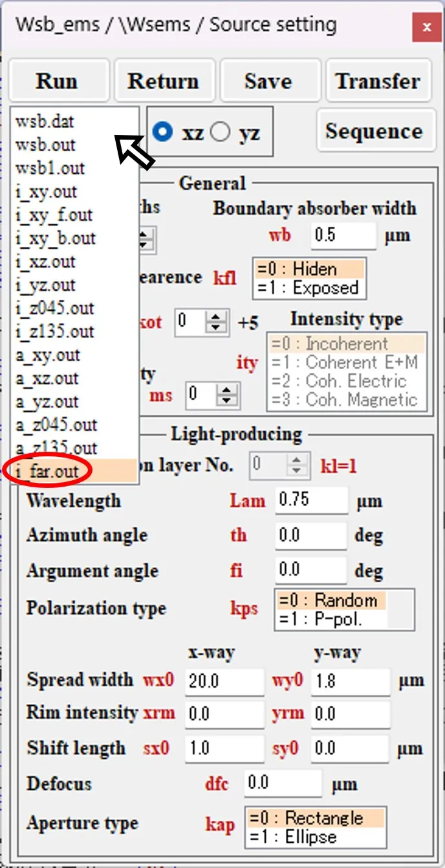Edit the boundary absorber width wb field
Screen dimensions: 445x868
[343, 235]
